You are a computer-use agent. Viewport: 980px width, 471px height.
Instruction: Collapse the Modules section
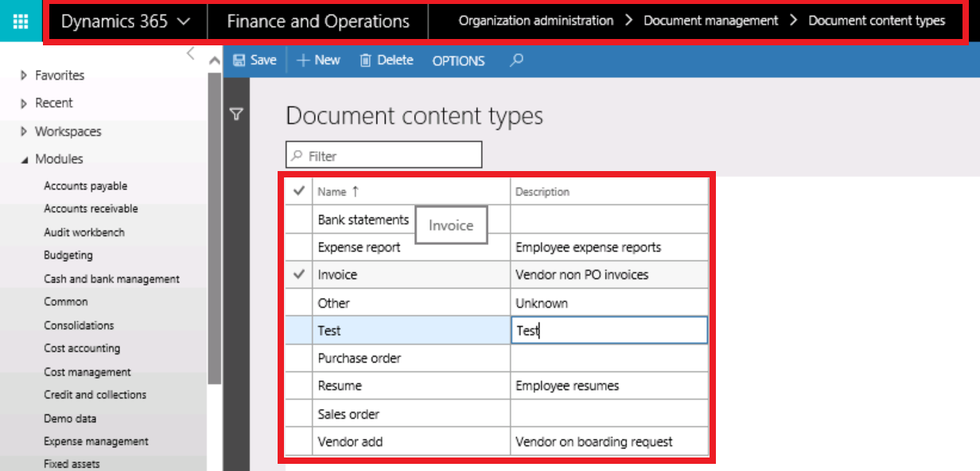pos(52,159)
